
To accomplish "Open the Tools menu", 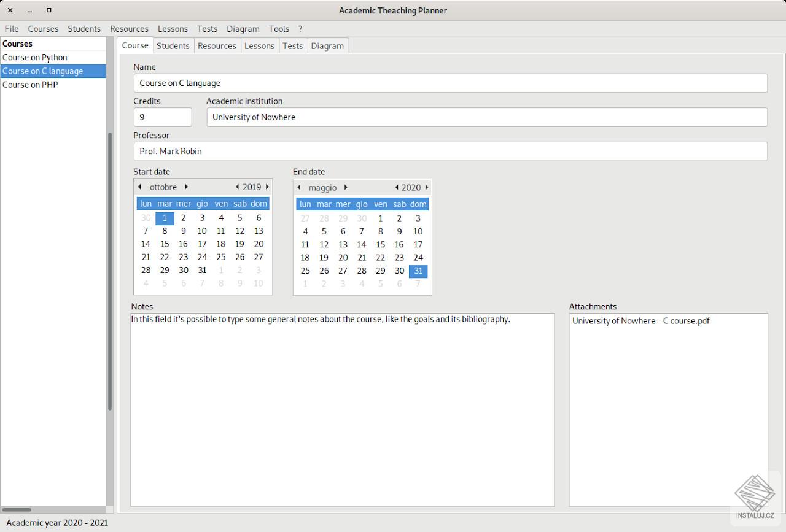I will pyautogui.click(x=279, y=29).
